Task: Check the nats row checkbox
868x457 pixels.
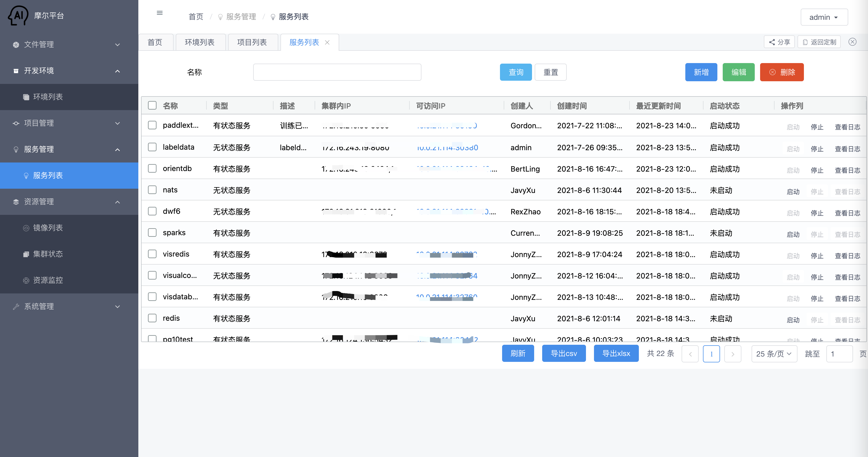Action: click(x=152, y=190)
